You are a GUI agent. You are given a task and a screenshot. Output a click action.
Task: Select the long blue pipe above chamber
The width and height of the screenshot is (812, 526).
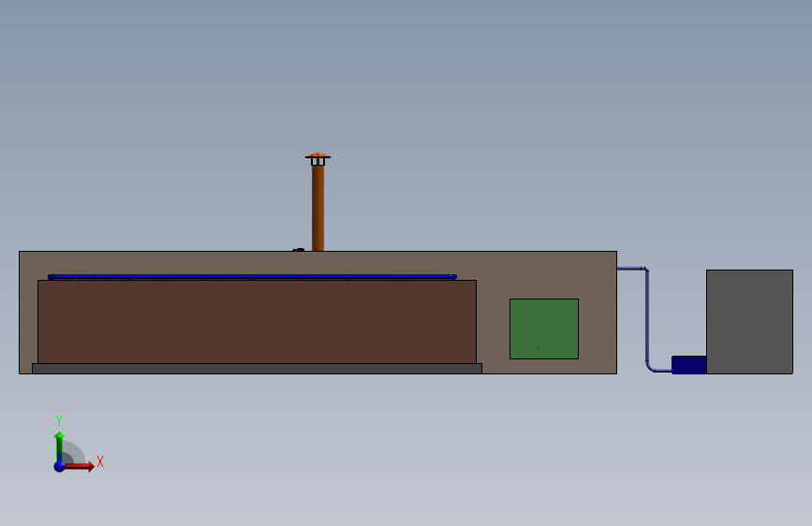pyautogui.click(x=252, y=276)
